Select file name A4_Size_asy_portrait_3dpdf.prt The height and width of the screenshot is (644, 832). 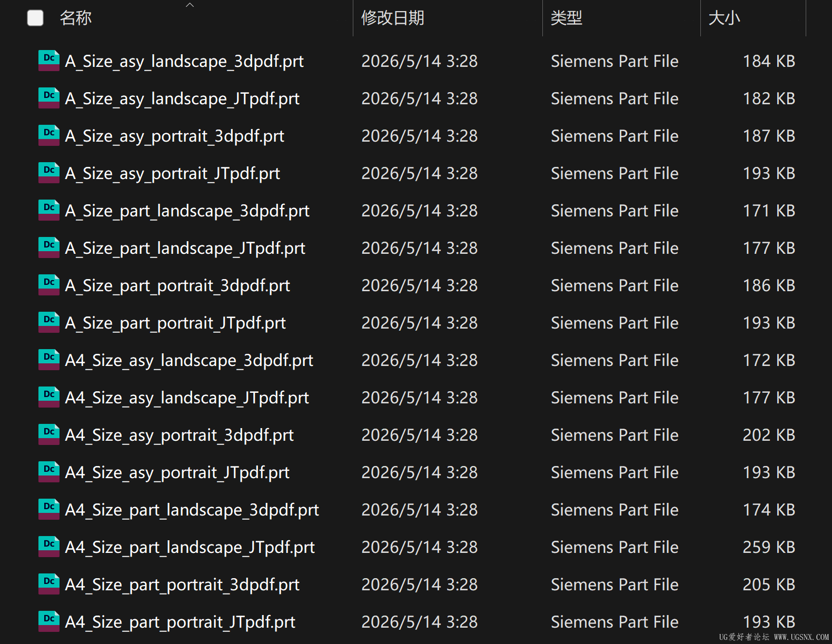[180, 435]
